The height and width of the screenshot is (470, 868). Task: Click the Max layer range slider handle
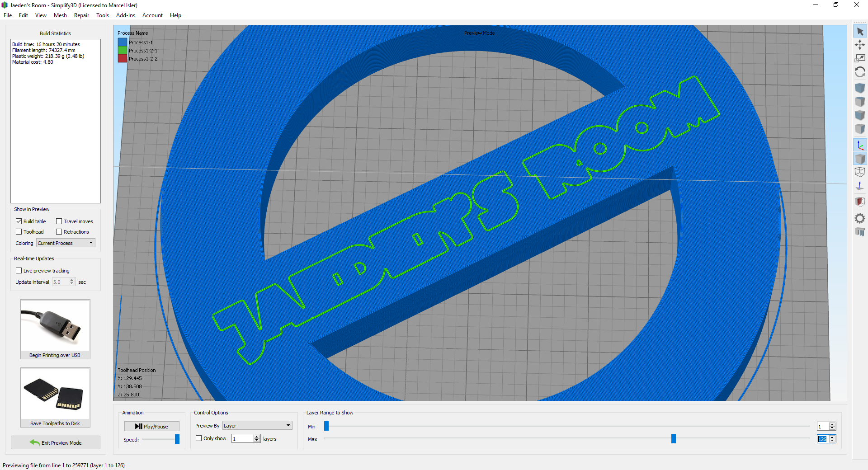[x=674, y=439]
